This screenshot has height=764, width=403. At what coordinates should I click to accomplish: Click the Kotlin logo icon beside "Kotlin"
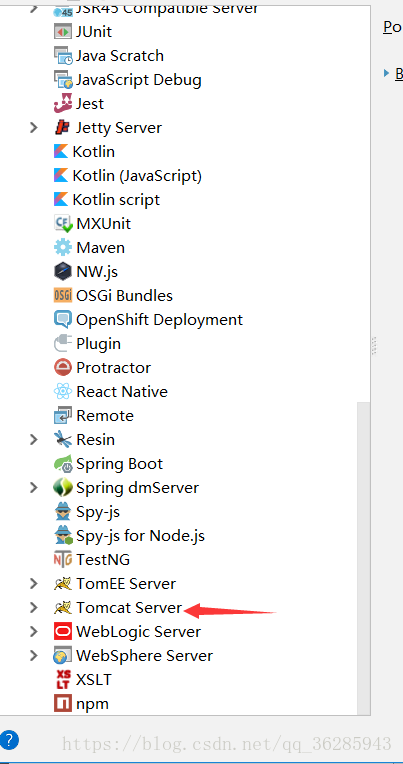[61, 152]
